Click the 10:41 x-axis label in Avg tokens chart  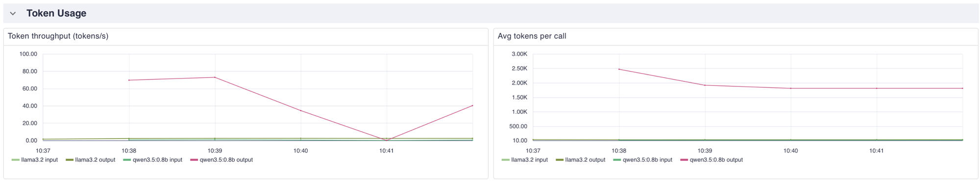click(x=876, y=151)
